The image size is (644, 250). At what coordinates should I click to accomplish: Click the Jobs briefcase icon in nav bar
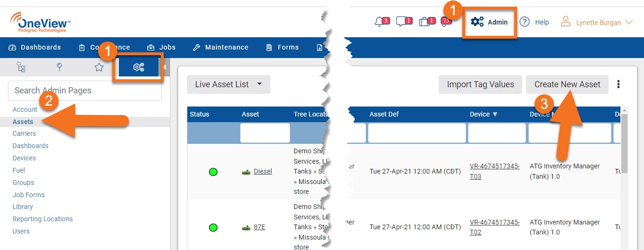(x=151, y=48)
